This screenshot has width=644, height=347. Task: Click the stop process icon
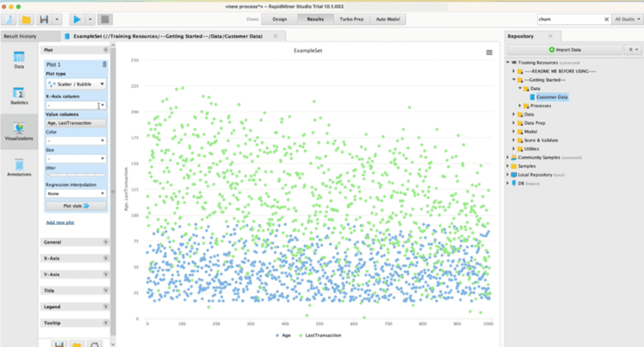(x=105, y=19)
